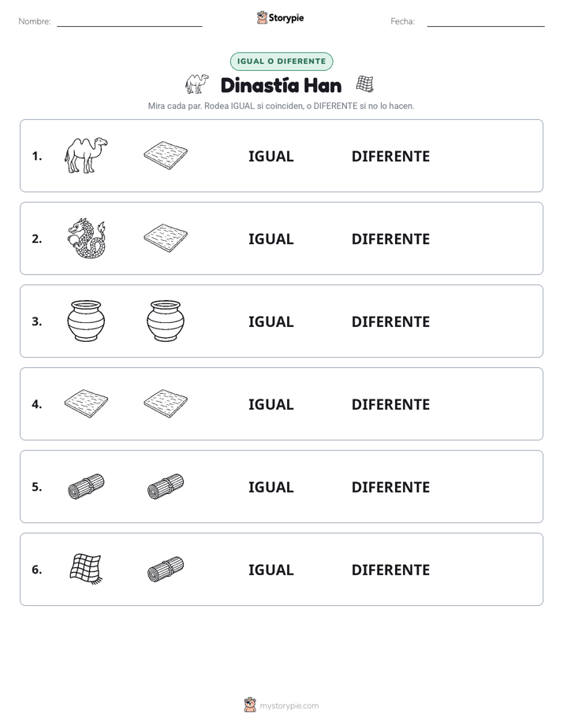
Task: Click the left bamboo scroll in row 5
Action: tap(86, 486)
